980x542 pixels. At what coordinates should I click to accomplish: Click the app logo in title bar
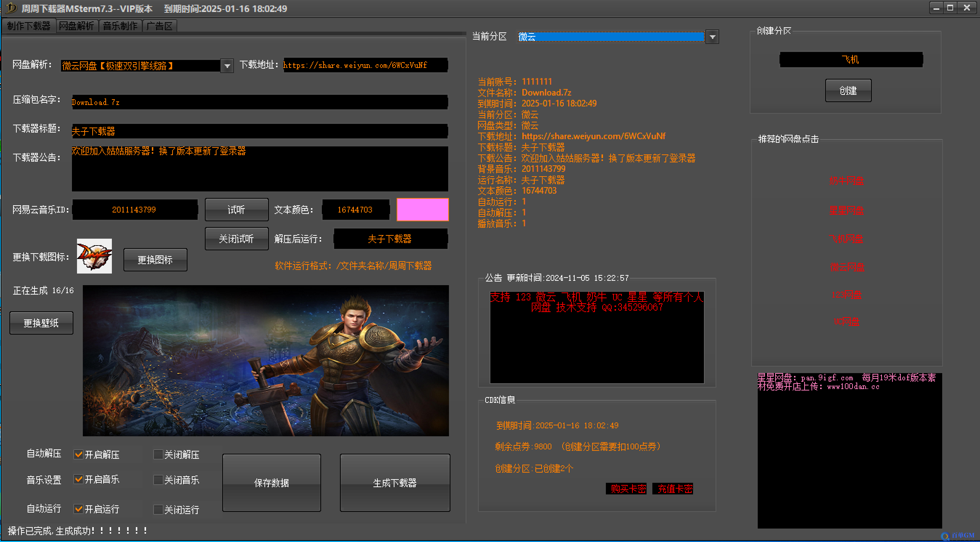coord(11,8)
